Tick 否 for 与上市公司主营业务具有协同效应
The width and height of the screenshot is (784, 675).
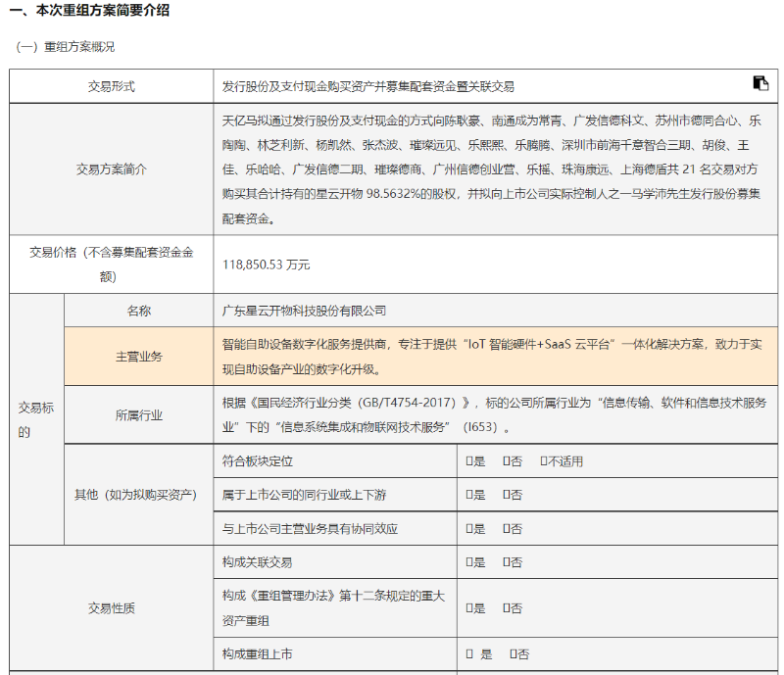pos(506,528)
